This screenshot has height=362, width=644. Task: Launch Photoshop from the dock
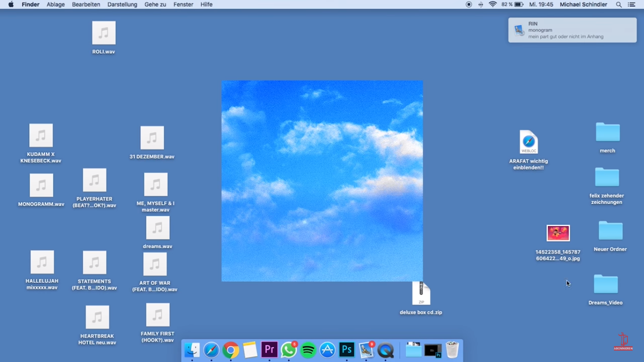(x=347, y=350)
